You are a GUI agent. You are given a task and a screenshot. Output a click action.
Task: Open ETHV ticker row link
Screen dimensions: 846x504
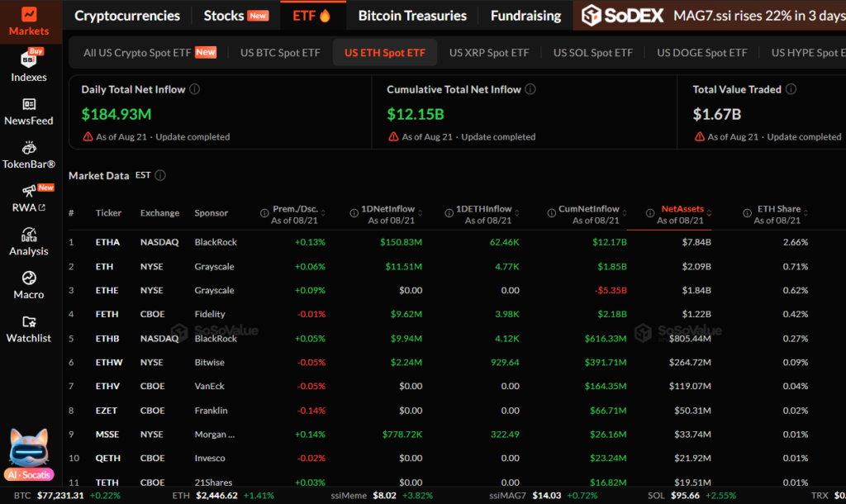click(107, 386)
